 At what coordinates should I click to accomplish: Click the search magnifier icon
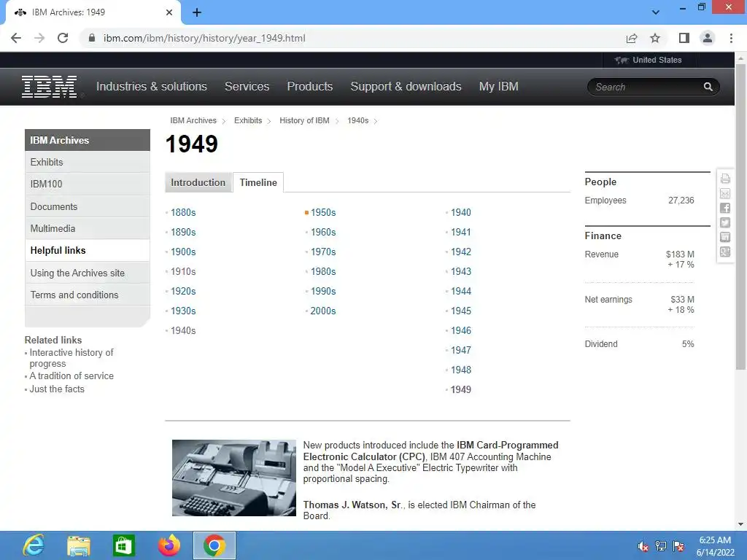click(708, 87)
